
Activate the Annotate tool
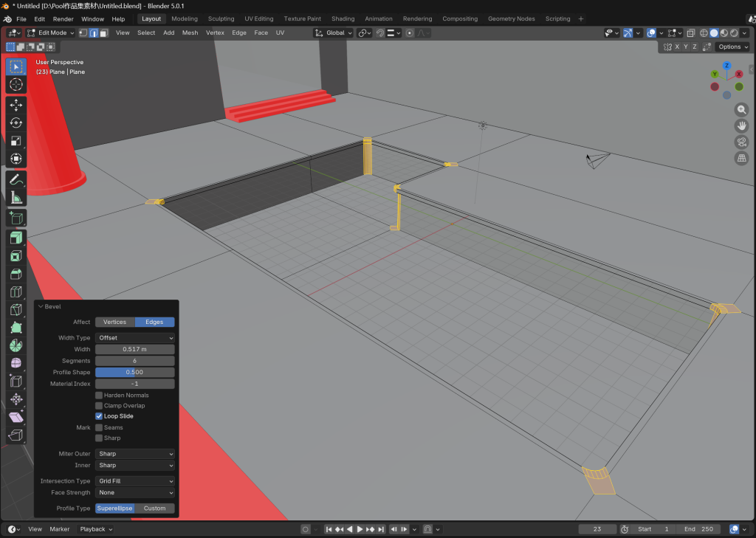tap(16, 179)
